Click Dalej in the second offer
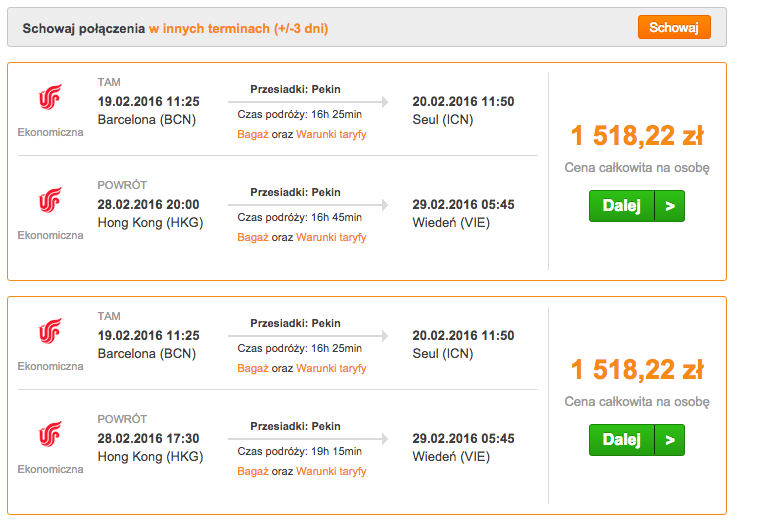The image size is (770, 526). (x=622, y=440)
